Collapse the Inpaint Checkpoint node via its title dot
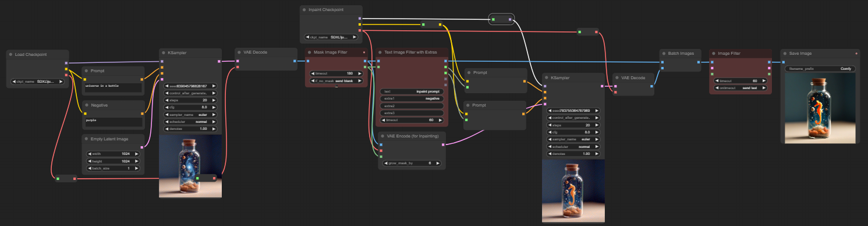This screenshot has height=226, width=868. tap(304, 10)
